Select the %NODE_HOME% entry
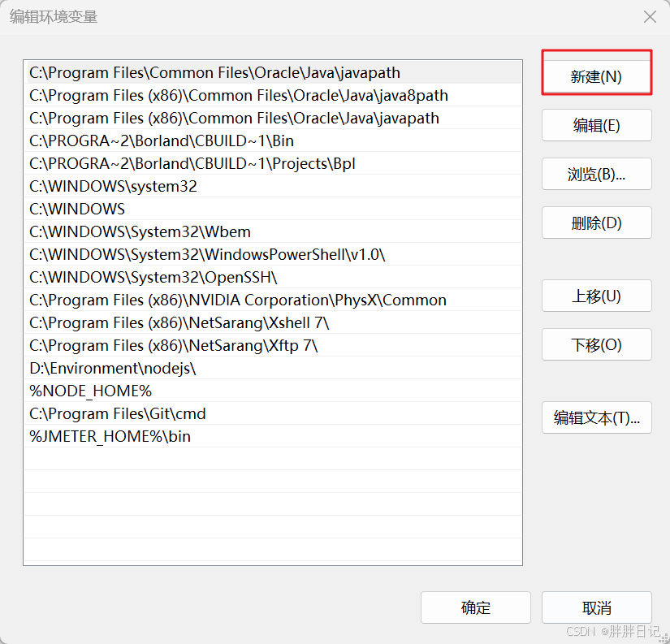670x644 pixels. [x=273, y=391]
